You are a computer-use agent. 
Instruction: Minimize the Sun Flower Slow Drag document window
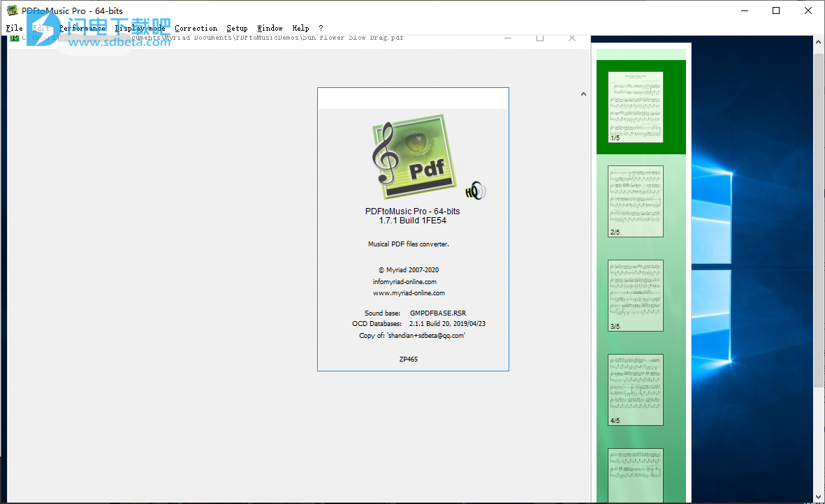coord(508,38)
